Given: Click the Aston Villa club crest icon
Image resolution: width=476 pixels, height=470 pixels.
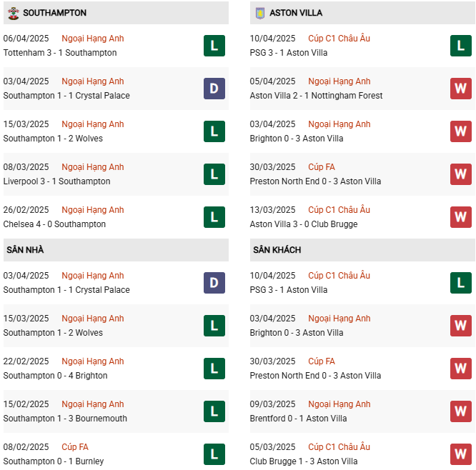Looking at the screenshot, I should point(259,13).
